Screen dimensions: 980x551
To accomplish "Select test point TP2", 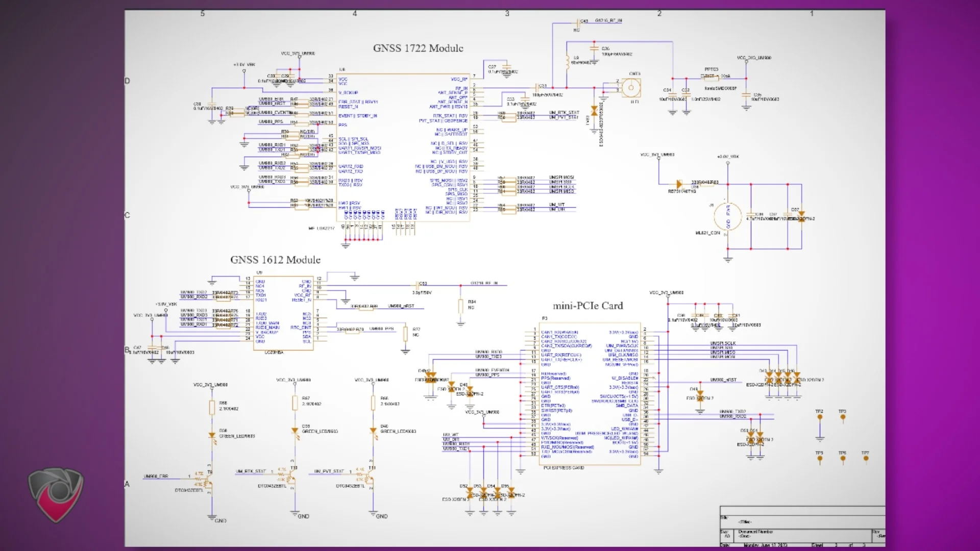I will (x=820, y=417).
